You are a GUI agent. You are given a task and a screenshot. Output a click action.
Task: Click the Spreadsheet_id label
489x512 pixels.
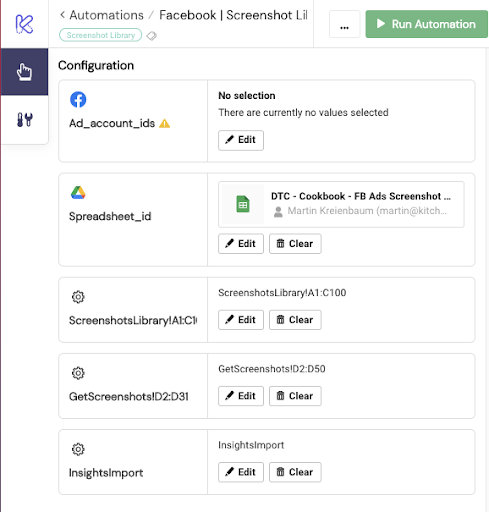pyautogui.click(x=110, y=216)
